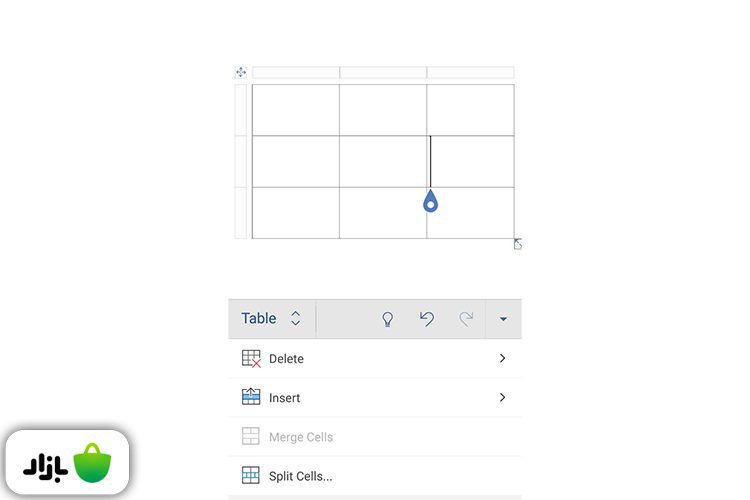Click the top-left table cell
750x500 pixels.
[x=295, y=110]
